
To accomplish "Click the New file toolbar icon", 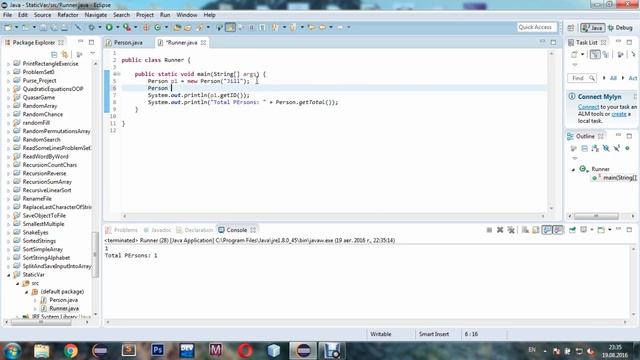I will (x=8, y=27).
